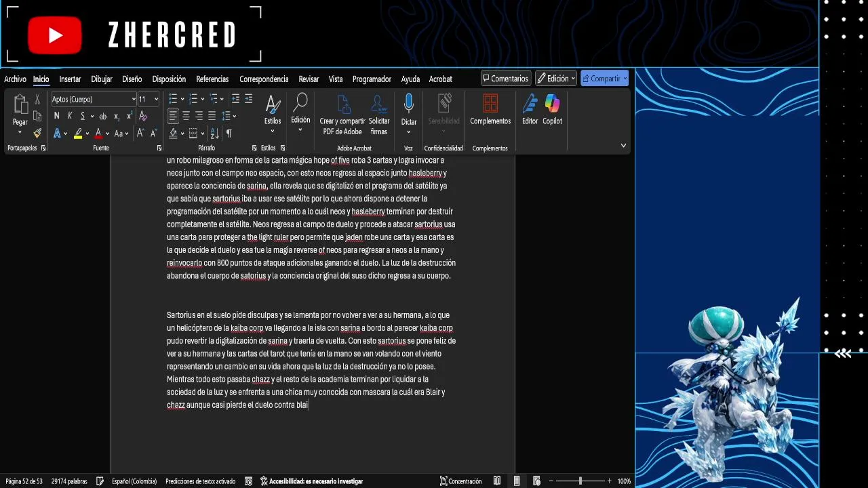Click Crear y compartir PDF de Adobe
The image size is (868, 488).
343,115
